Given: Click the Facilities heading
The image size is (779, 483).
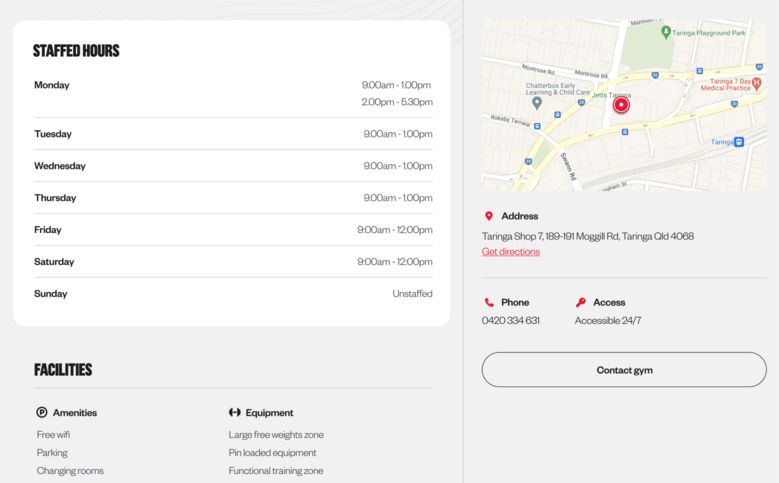Looking at the screenshot, I should (x=63, y=370).
